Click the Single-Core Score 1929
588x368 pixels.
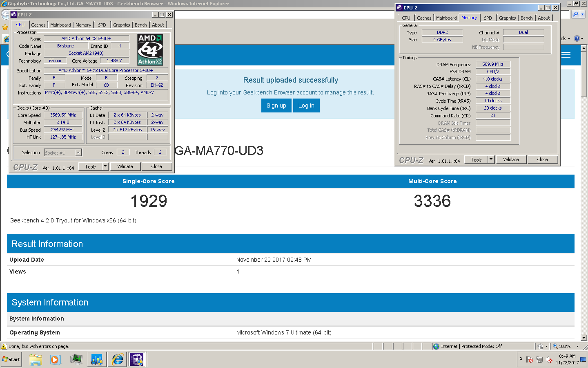[149, 201]
